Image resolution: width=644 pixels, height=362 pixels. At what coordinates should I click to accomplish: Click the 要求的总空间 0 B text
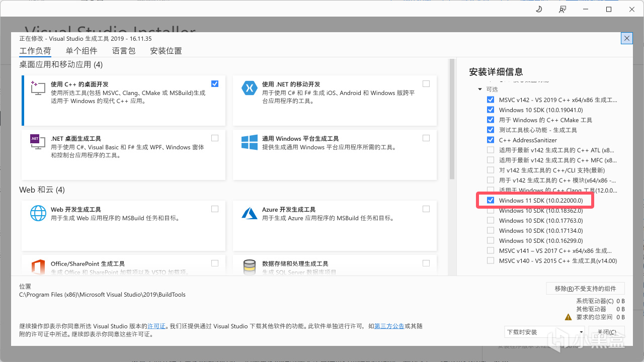[x=600, y=317]
